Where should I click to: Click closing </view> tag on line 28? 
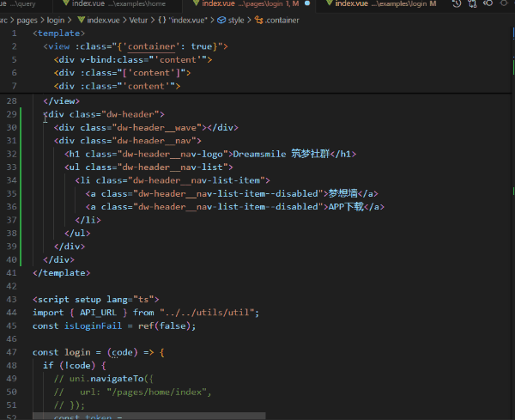[x=62, y=100]
